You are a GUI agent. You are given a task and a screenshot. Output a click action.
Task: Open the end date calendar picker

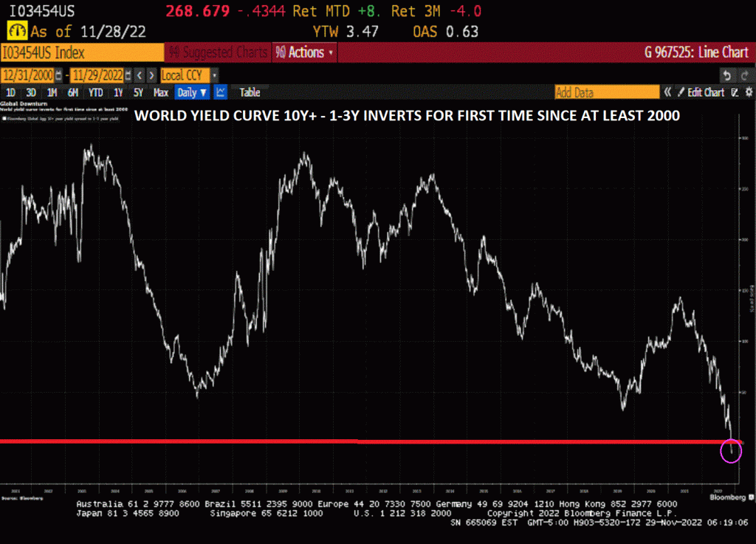128,75
